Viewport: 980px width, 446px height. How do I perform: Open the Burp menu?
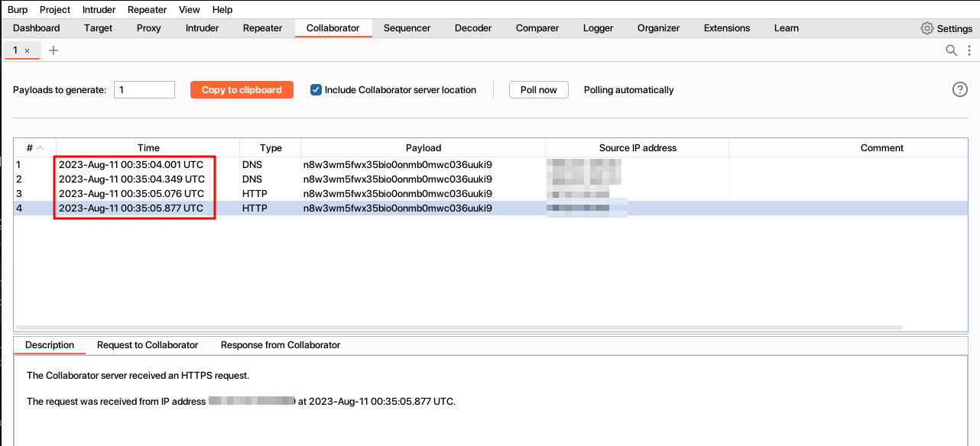point(18,9)
